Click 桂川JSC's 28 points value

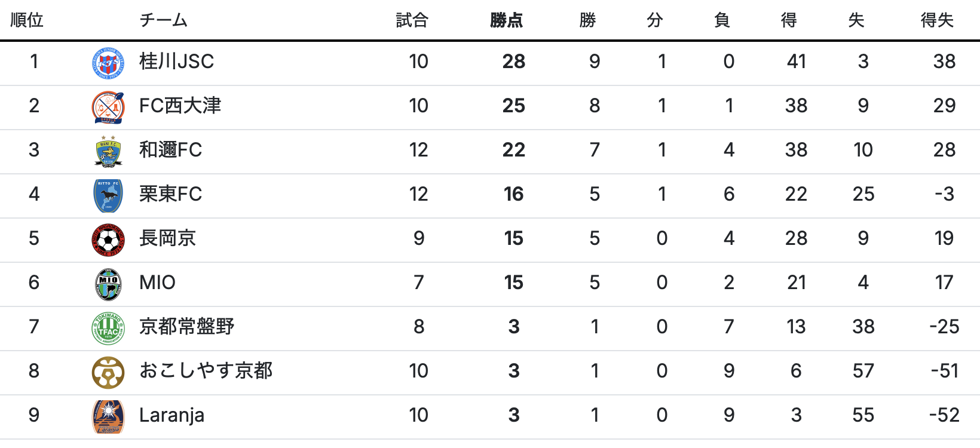[x=513, y=62]
